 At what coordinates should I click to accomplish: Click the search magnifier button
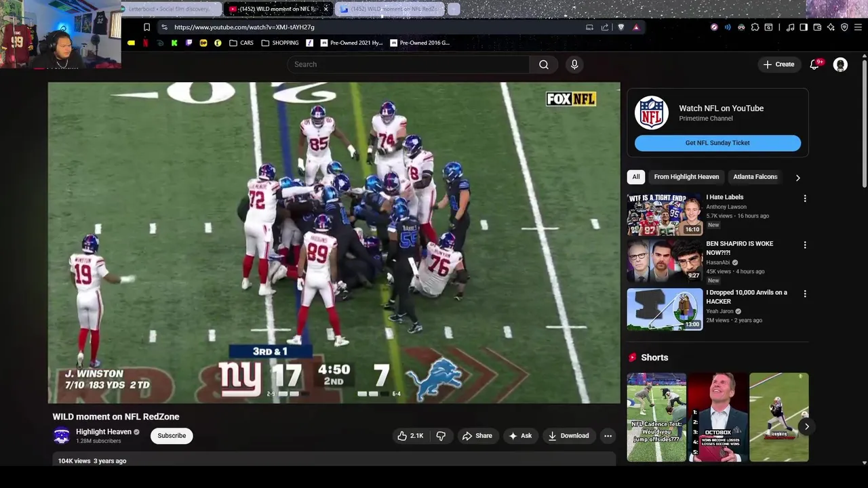click(x=544, y=64)
